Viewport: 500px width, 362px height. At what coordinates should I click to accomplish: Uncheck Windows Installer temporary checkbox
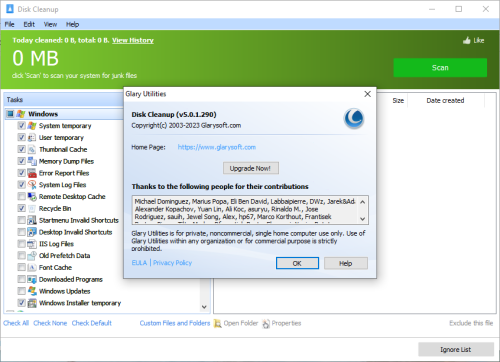(22, 303)
